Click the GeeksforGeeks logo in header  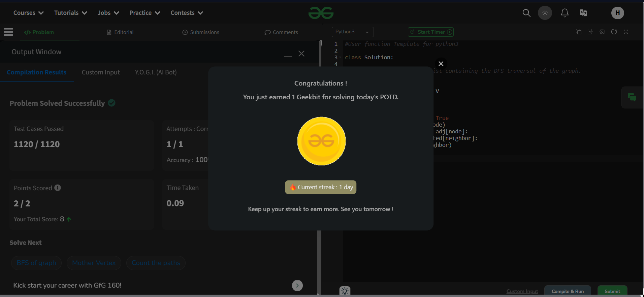(321, 13)
